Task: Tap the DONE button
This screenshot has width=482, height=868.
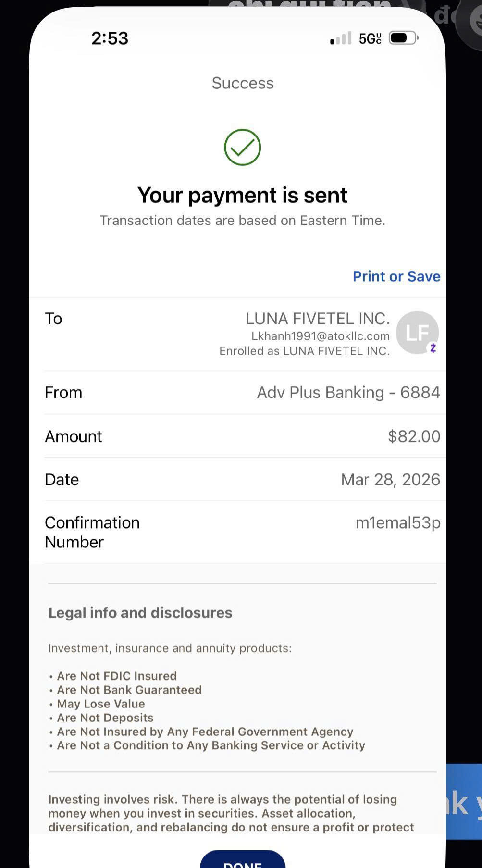Action: 243,860
